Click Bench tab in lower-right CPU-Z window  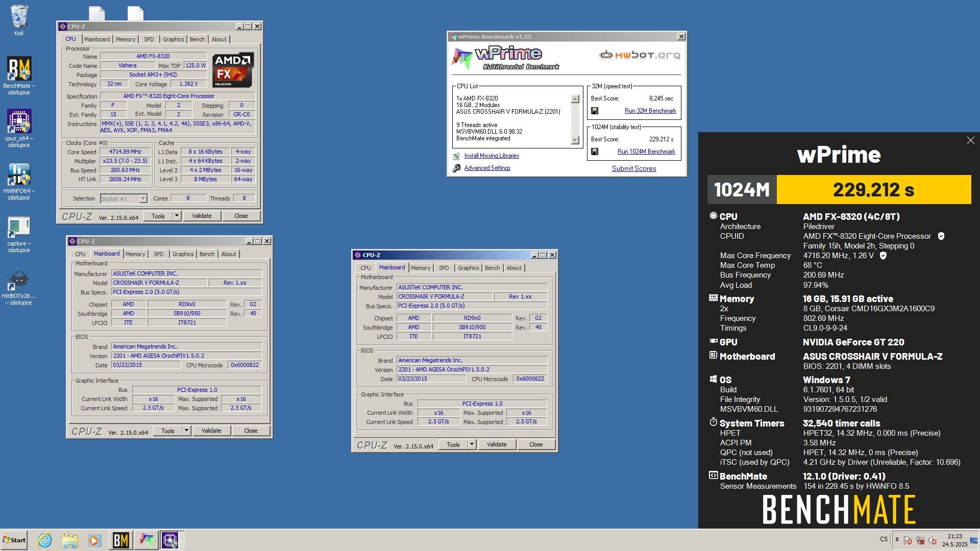492,268
